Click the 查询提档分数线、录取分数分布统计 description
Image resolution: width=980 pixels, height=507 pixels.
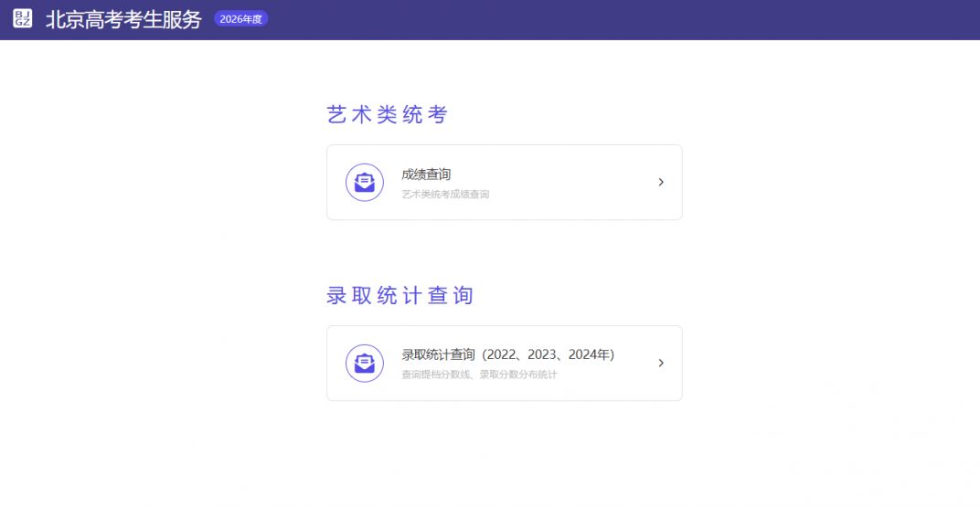click(479, 375)
